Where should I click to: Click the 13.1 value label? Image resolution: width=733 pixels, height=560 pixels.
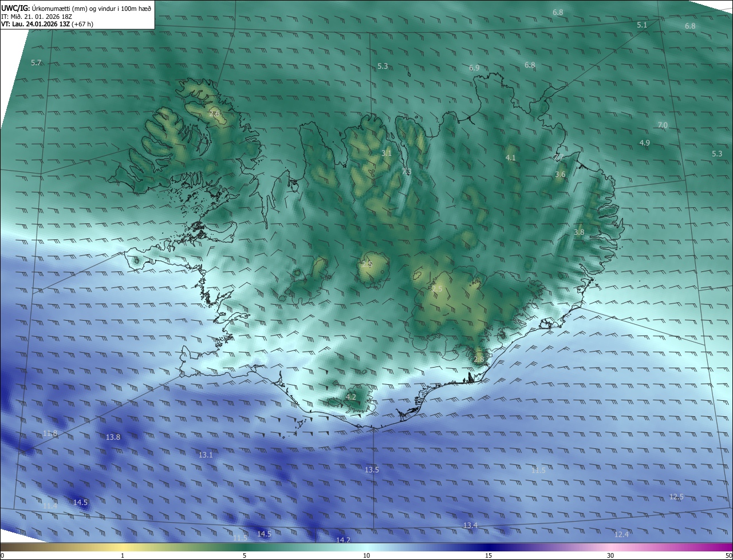[206, 455]
